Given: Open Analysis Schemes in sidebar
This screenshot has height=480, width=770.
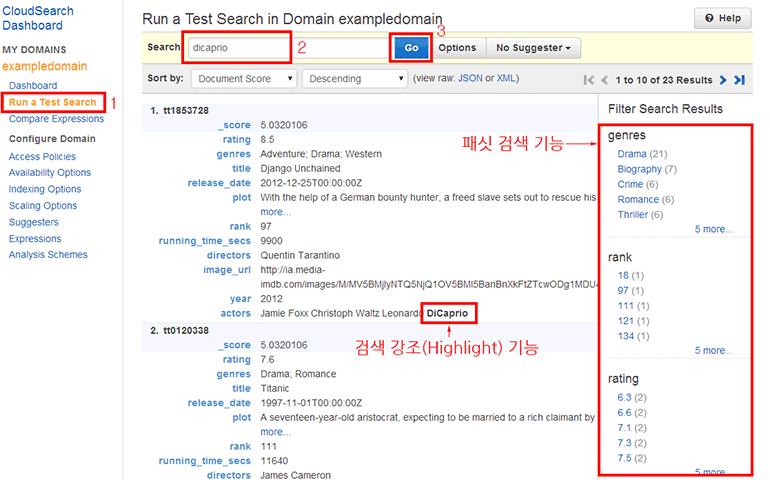Looking at the screenshot, I should 48,254.
